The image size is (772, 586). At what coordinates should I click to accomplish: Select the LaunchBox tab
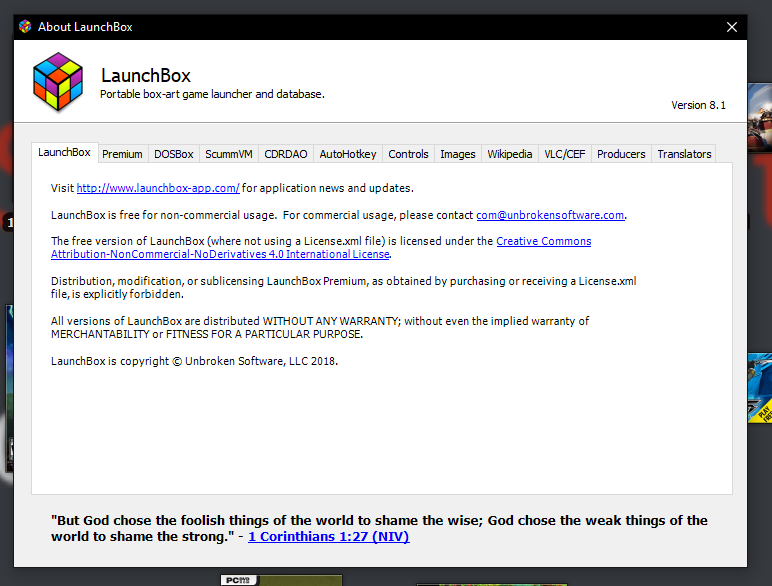pyautogui.click(x=64, y=153)
